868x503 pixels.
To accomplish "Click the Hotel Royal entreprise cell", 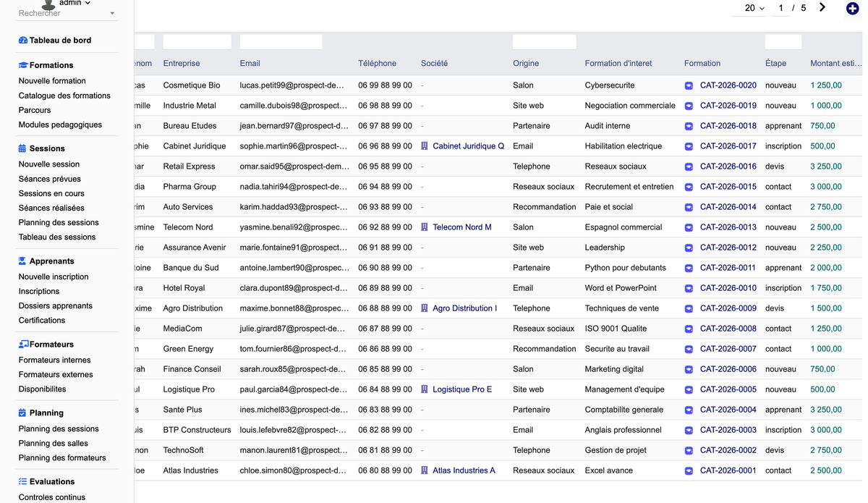I will (x=184, y=288).
